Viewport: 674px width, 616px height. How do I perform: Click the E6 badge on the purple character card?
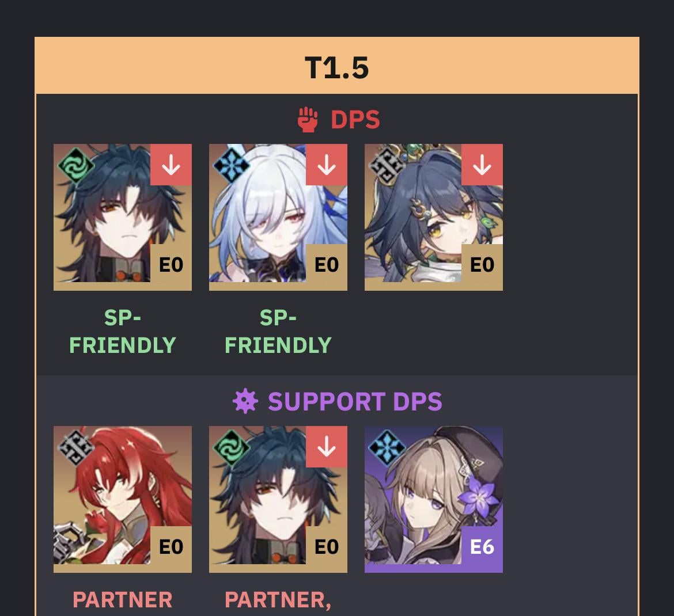tap(482, 547)
